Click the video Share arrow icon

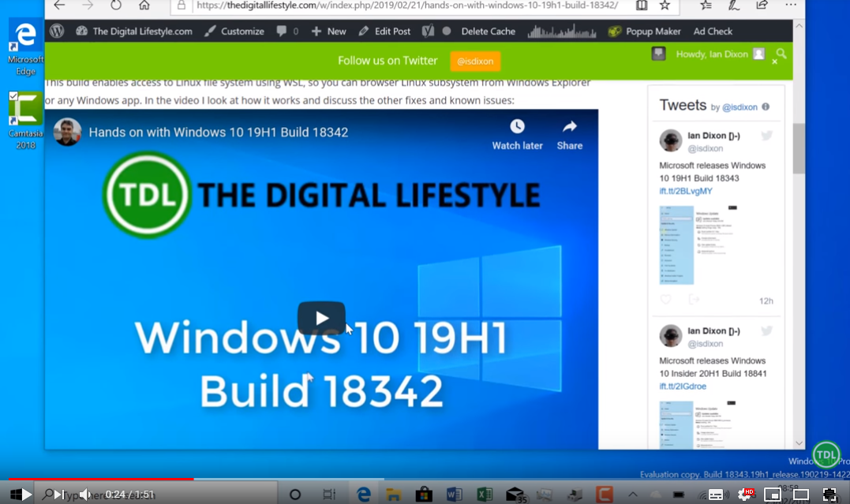tap(569, 126)
